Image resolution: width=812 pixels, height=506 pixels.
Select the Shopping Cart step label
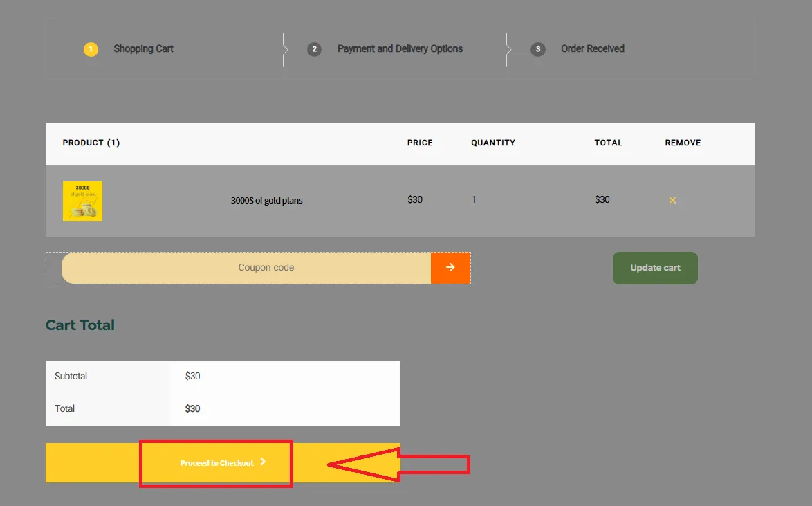pos(143,49)
